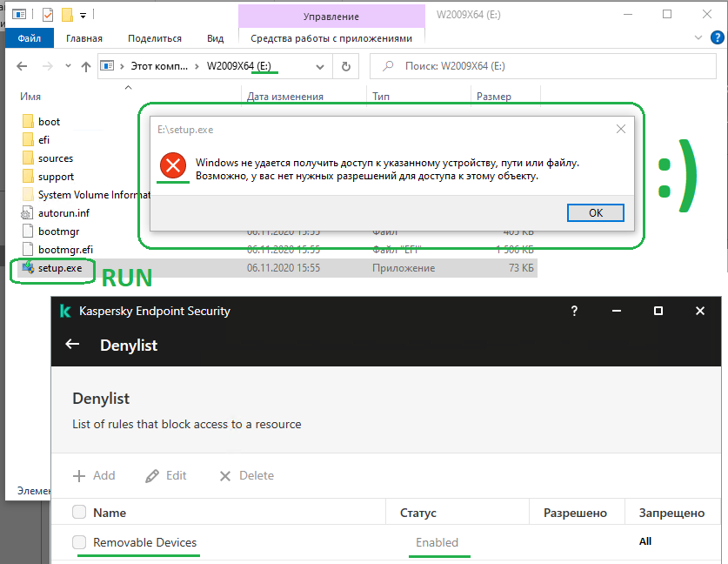Open the Файл tab
This screenshot has height=564, width=728.
30,38
